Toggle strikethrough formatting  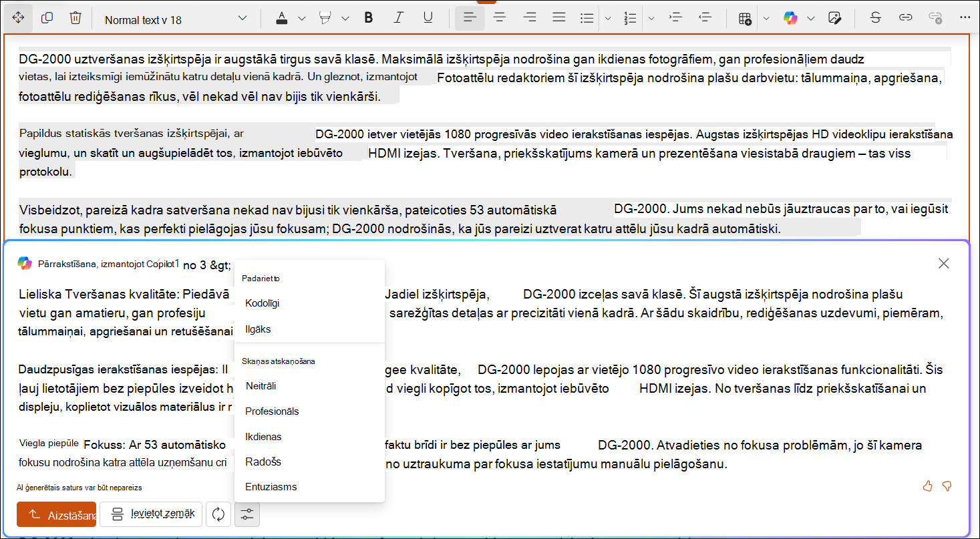875,18
